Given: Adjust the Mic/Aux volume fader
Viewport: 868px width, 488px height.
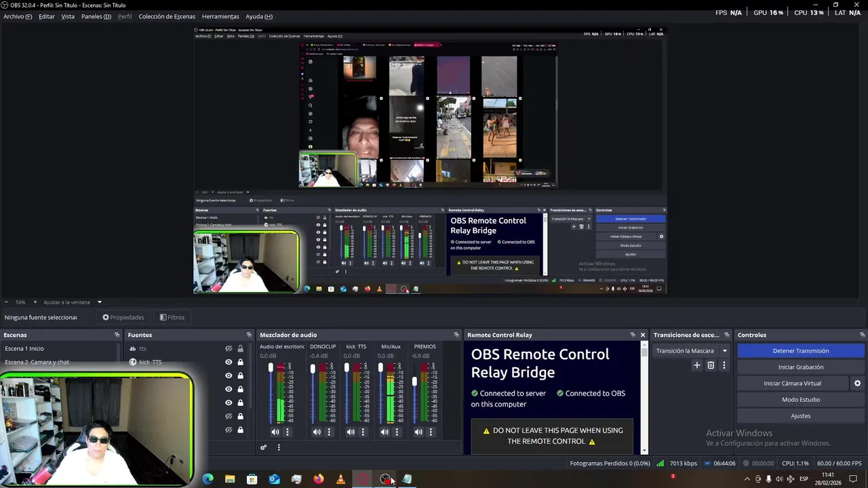Looking at the screenshot, I should (x=380, y=368).
